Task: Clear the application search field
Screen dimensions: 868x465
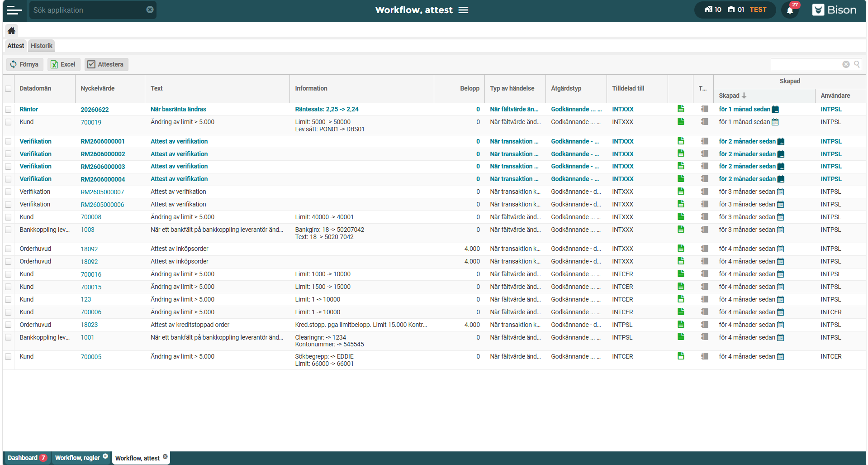Action: (x=150, y=10)
